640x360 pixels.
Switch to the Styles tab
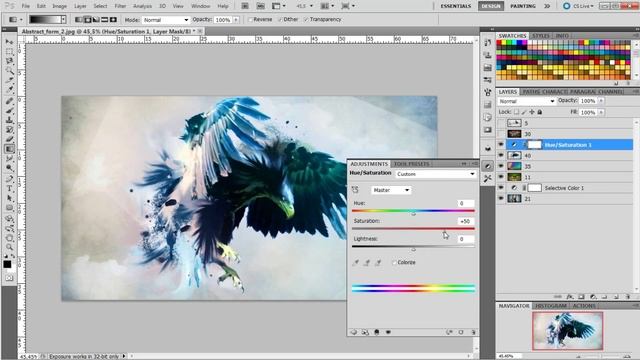tap(541, 36)
